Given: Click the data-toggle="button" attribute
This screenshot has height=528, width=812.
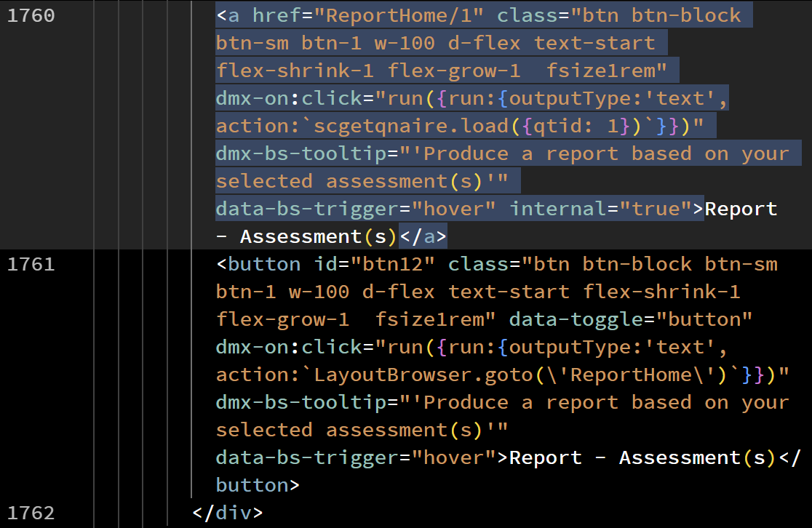Looking at the screenshot, I should pyautogui.click(x=631, y=319).
